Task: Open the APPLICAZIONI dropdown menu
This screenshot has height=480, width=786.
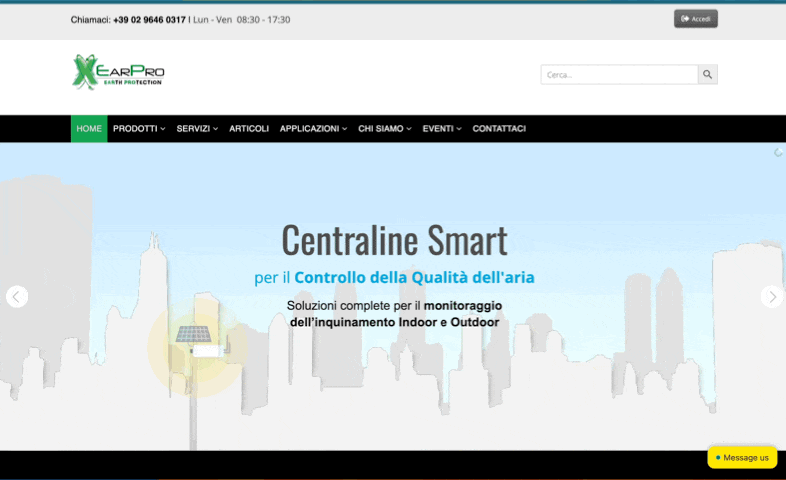Action: tap(313, 129)
